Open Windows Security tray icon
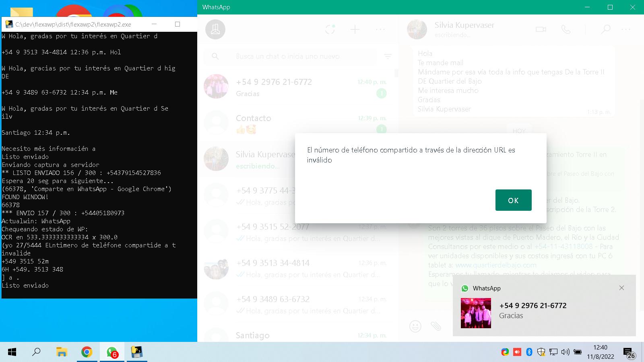Image resolution: width=644 pixels, height=362 pixels. [x=541, y=352]
